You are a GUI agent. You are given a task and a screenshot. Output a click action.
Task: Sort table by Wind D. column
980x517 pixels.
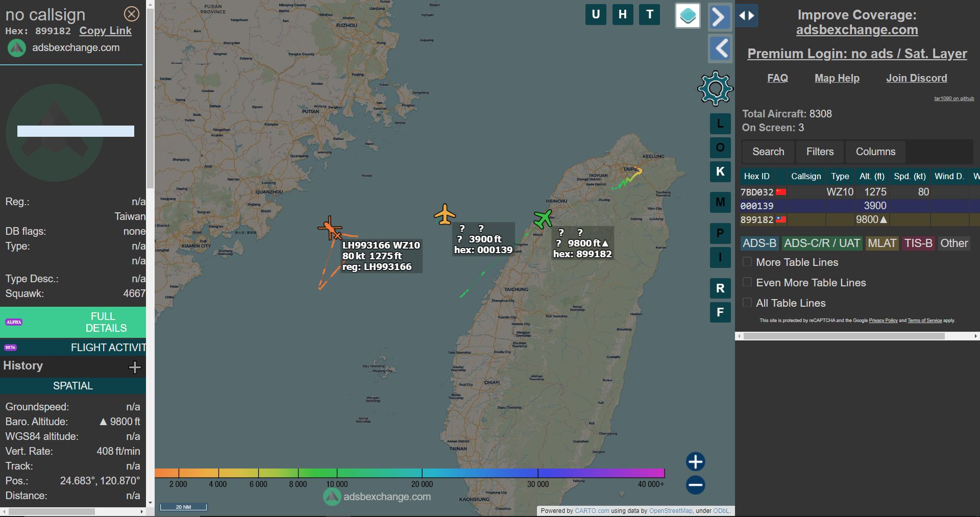(x=949, y=176)
